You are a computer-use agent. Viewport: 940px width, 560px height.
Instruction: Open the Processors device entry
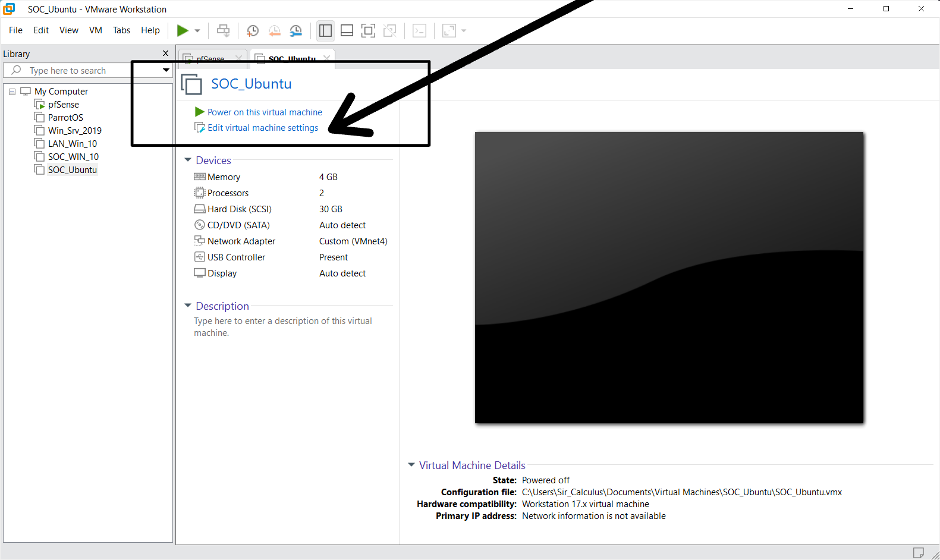click(x=228, y=193)
